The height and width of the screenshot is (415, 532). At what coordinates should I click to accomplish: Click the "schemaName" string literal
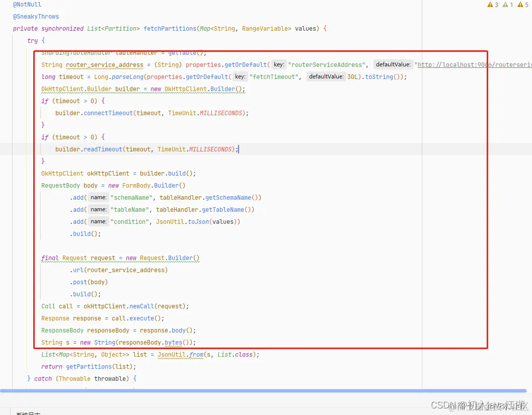click(131, 198)
